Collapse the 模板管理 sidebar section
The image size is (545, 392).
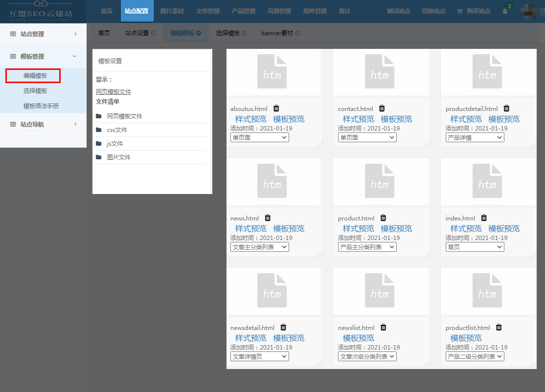pos(43,57)
